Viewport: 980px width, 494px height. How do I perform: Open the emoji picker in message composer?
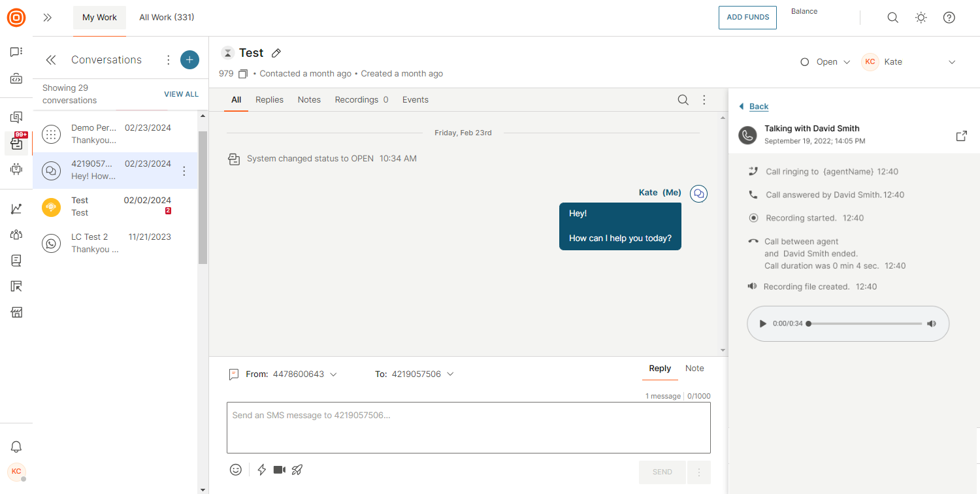pyautogui.click(x=236, y=470)
